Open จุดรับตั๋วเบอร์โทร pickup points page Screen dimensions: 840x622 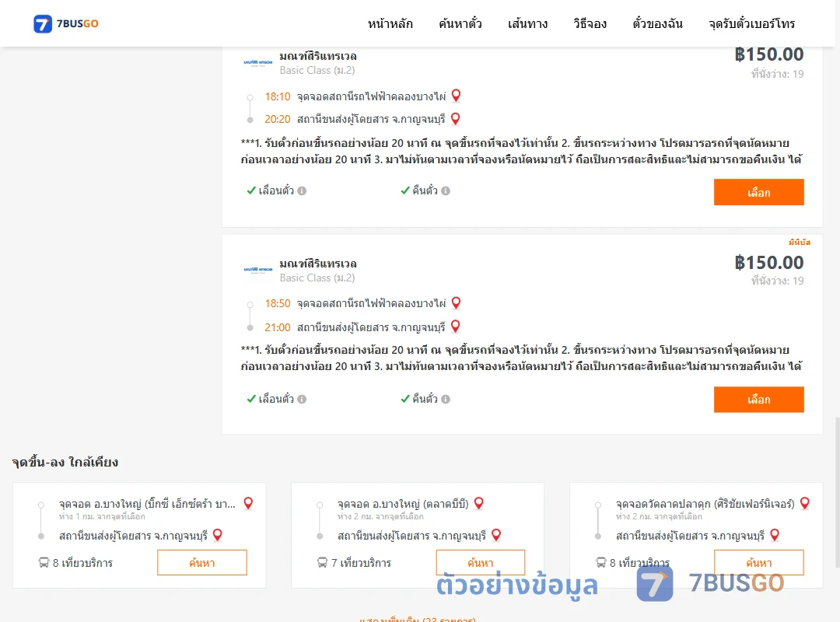751,23
